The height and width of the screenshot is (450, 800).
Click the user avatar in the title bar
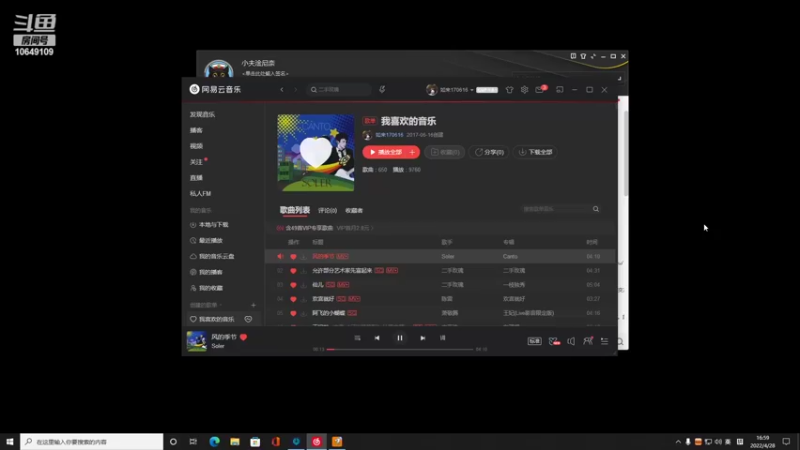click(x=432, y=90)
